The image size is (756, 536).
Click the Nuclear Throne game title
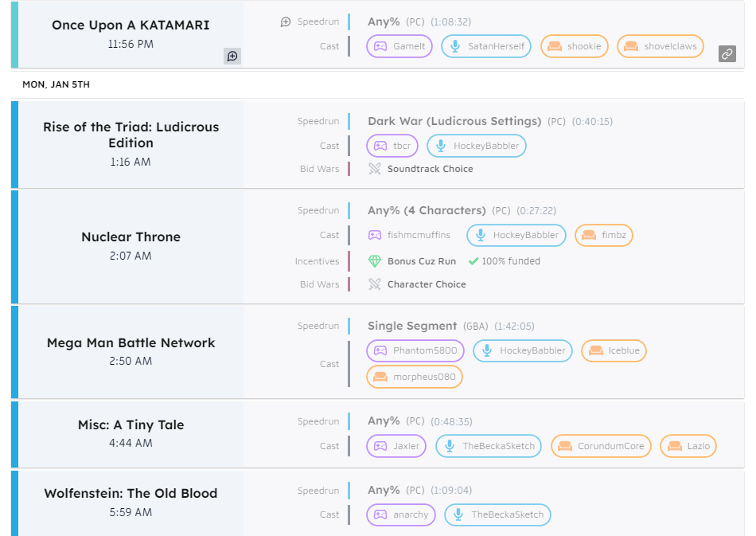(131, 237)
